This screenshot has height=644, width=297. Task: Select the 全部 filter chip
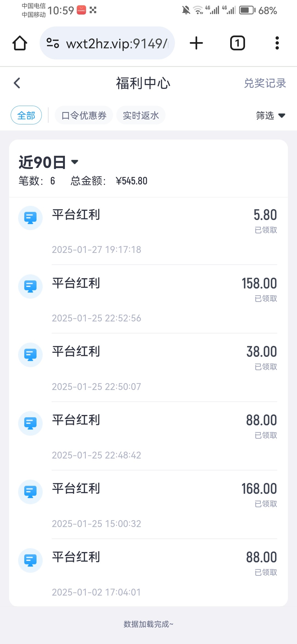click(x=26, y=115)
